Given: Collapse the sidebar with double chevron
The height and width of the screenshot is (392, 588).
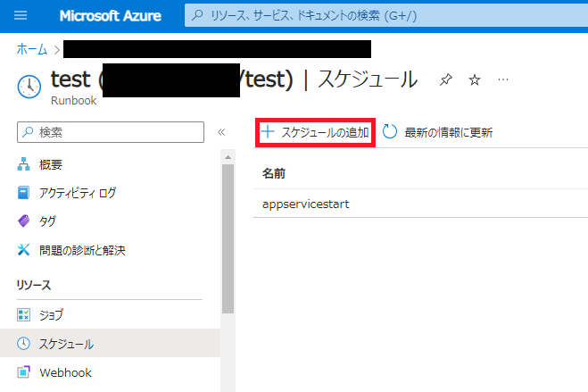Looking at the screenshot, I should [x=221, y=132].
